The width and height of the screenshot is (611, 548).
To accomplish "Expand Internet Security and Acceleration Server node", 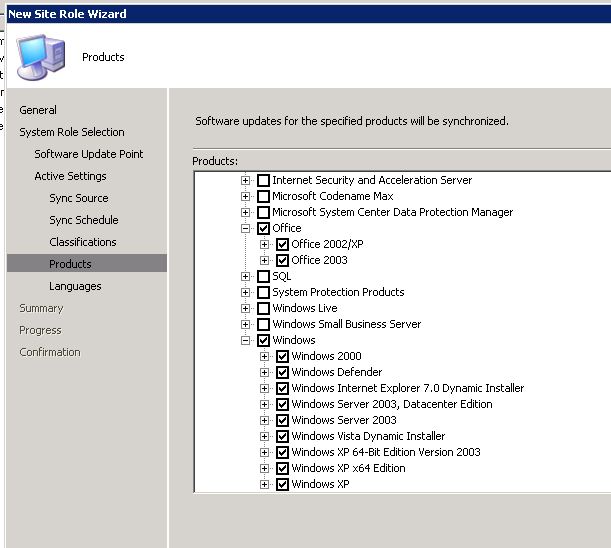I will coord(245,180).
